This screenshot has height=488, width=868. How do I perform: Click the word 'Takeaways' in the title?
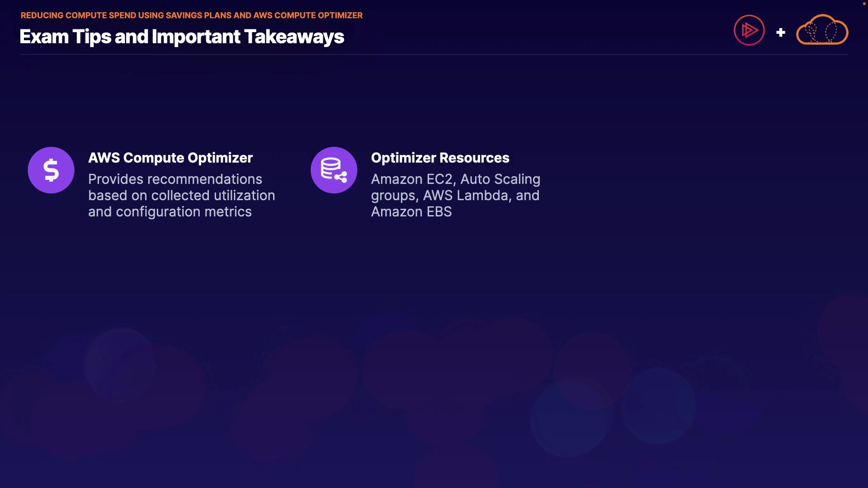click(x=294, y=37)
